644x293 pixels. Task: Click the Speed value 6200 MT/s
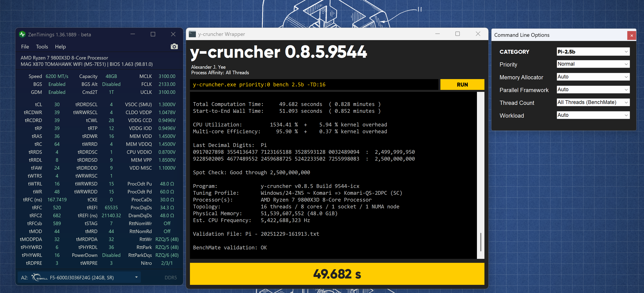coord(57,76)
